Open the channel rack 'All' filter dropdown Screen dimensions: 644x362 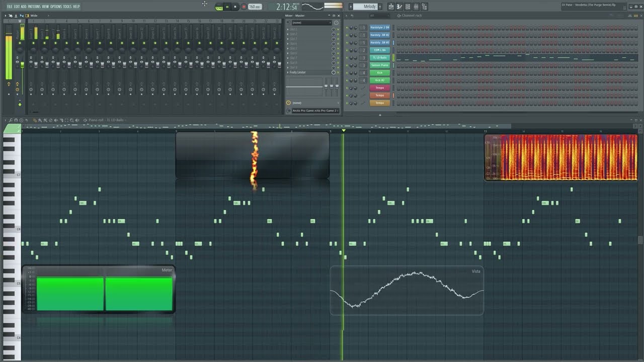pos(380,16)
